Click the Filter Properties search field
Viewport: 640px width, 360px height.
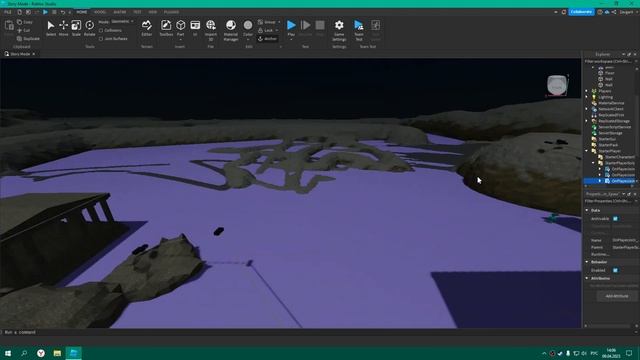pyautogui.click(x=608, y=201)
